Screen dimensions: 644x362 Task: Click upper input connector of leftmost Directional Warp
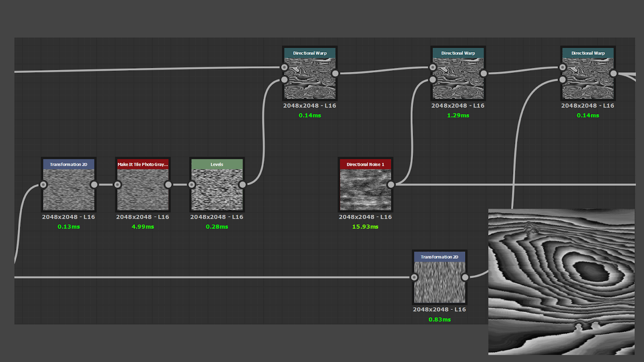(285, 67)
